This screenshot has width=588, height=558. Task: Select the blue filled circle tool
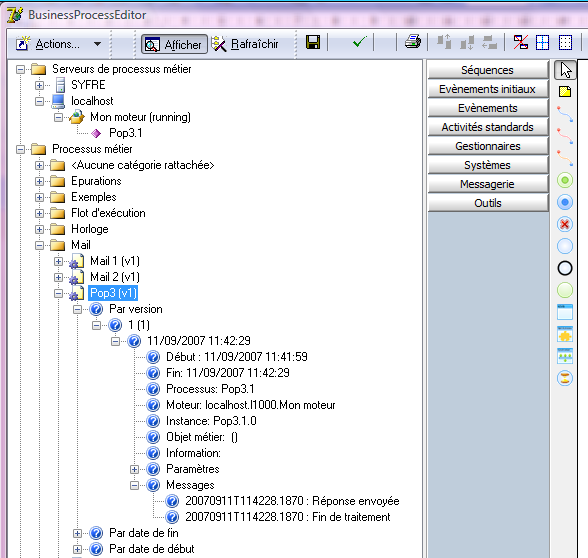click(565, 202)
